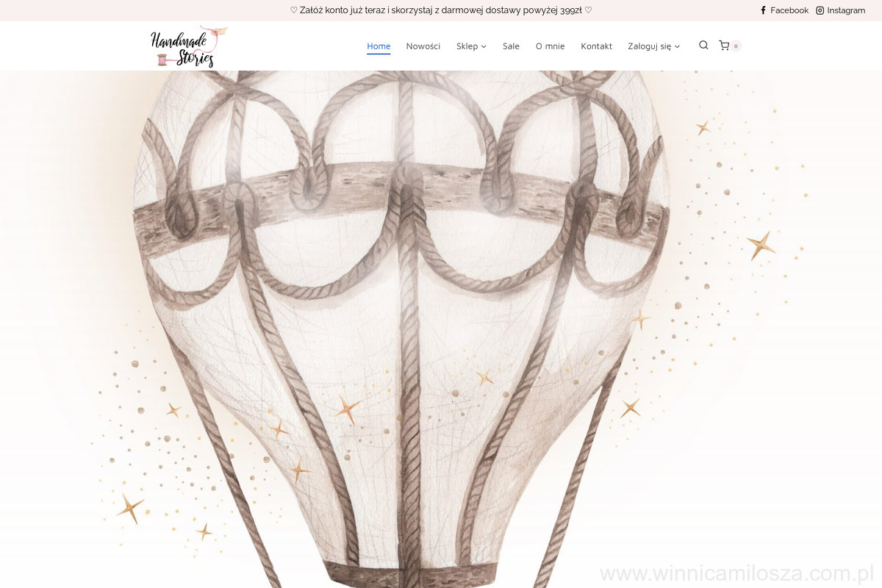This screenshot has height=588, width=882.
Task: Open the shopping cart icon
Action: click(724, 46)
